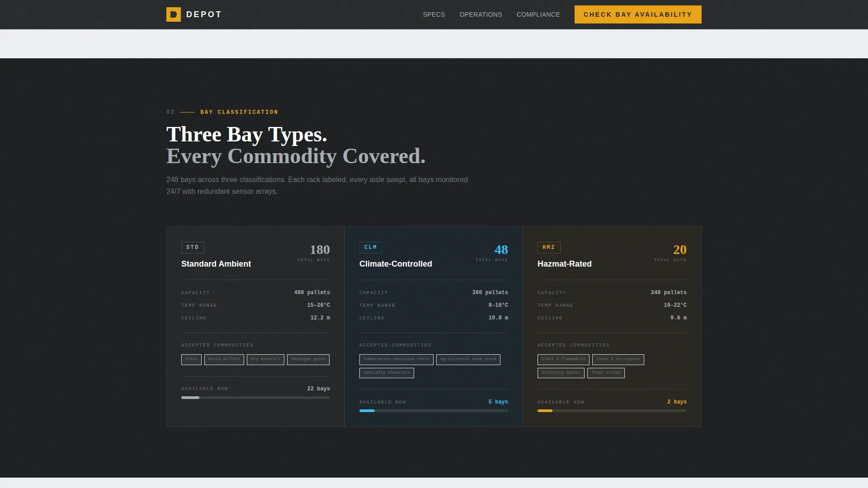This screenshot has width=868, height=488.
Task: Click the Three Bay Types heading
Action: tap(247, 134)
